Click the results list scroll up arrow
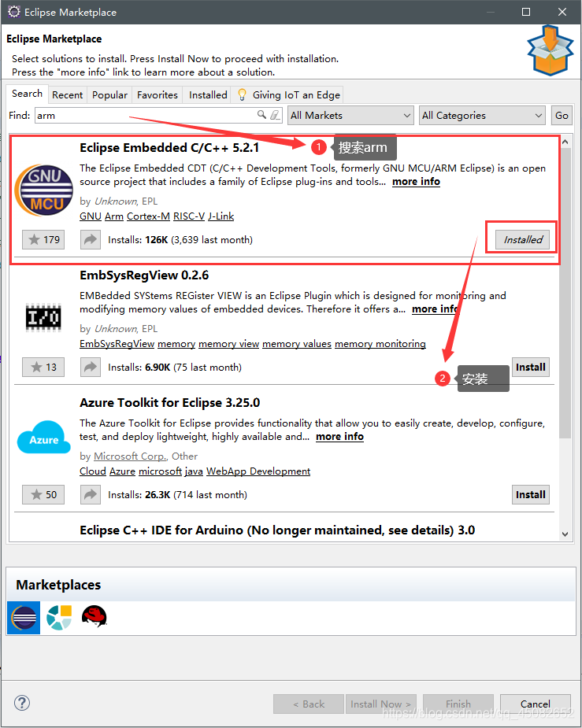The height and width of the screenshot is (728, 582). pyautogui.click(x=565, y=142)
